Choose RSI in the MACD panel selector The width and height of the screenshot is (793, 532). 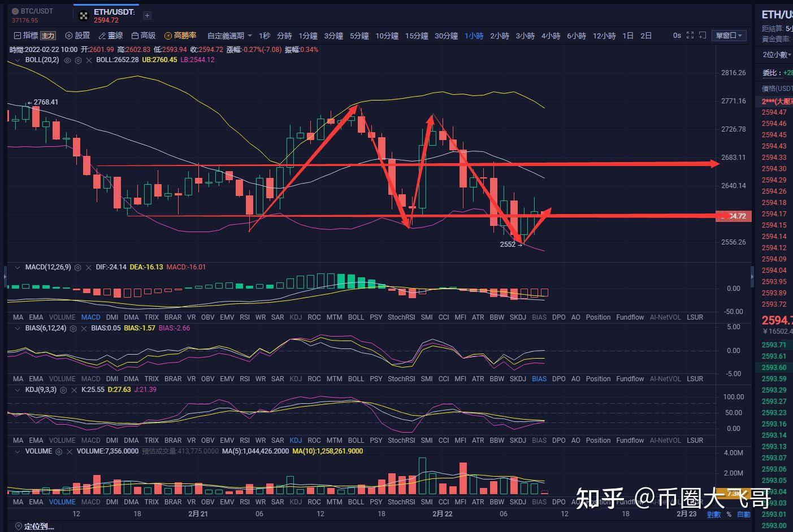[245, 317]
